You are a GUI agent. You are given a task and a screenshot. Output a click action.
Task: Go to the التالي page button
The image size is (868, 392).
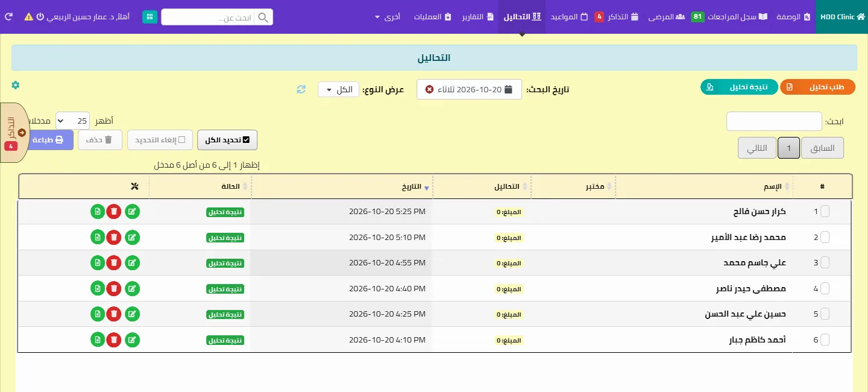[757, 148]
